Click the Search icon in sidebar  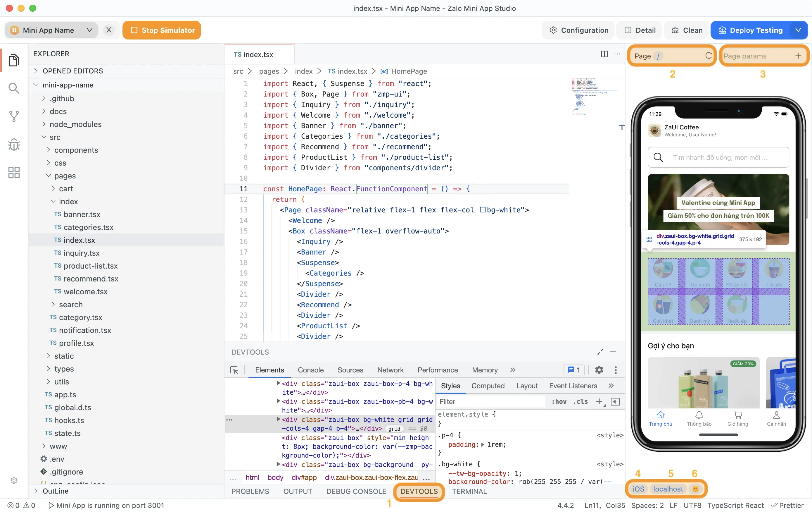tap(14, 87)
